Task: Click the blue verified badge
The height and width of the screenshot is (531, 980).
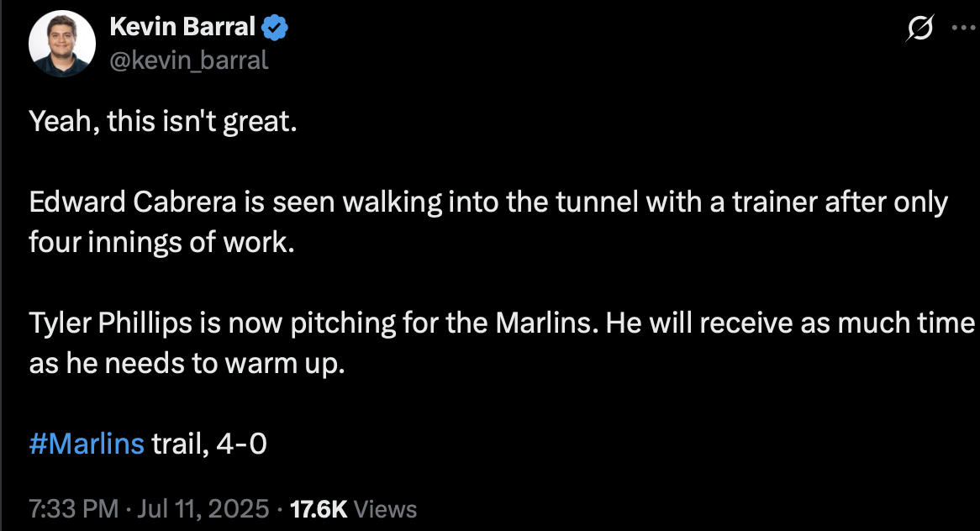Action: click(275, 28)
